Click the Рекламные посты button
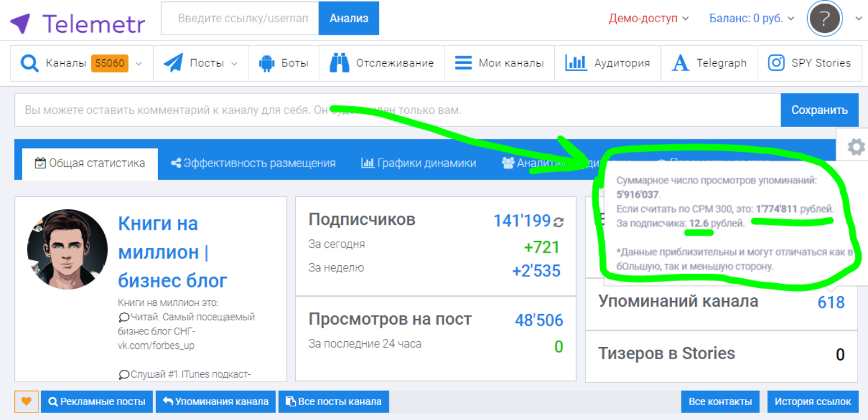Image resolution: width=868 pixels, height=420 pixels. pyautogui.click(x=97, y=401)
